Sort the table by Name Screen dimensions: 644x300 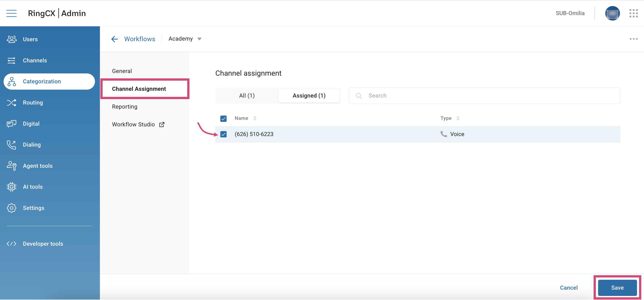coord(255,118)
